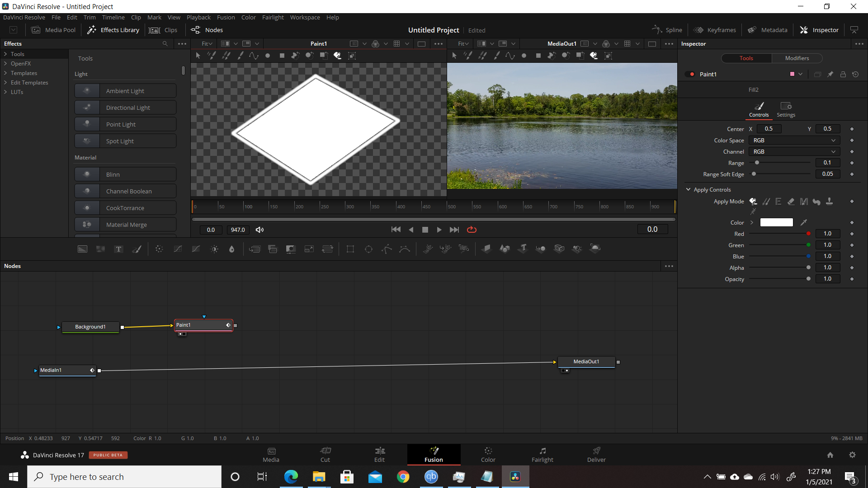Add a BSpline mask from the toolbar
The image size is (868, 488).
point(405,249)
